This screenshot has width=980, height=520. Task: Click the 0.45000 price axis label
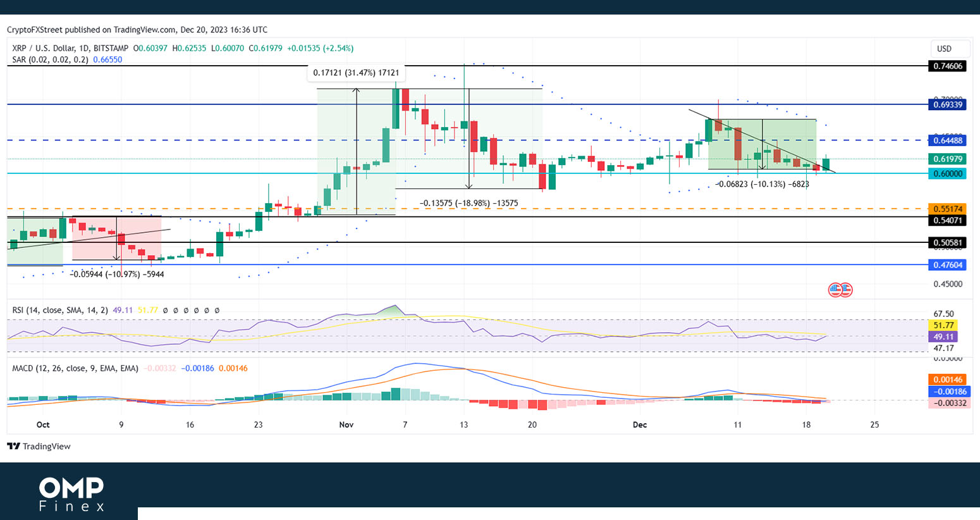coord(948,284)
